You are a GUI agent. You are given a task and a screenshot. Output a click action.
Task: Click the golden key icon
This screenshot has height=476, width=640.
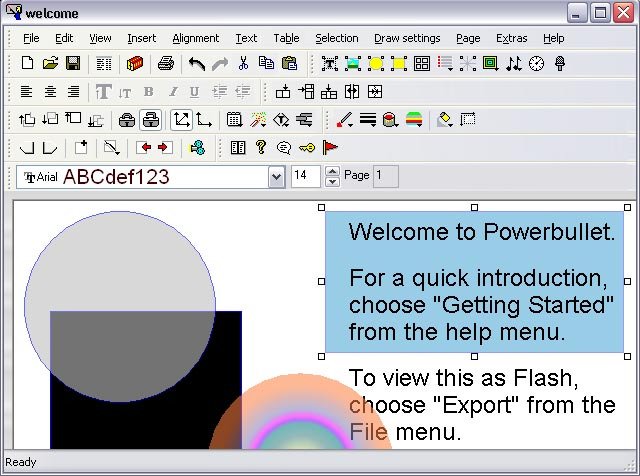coord(307,147)
